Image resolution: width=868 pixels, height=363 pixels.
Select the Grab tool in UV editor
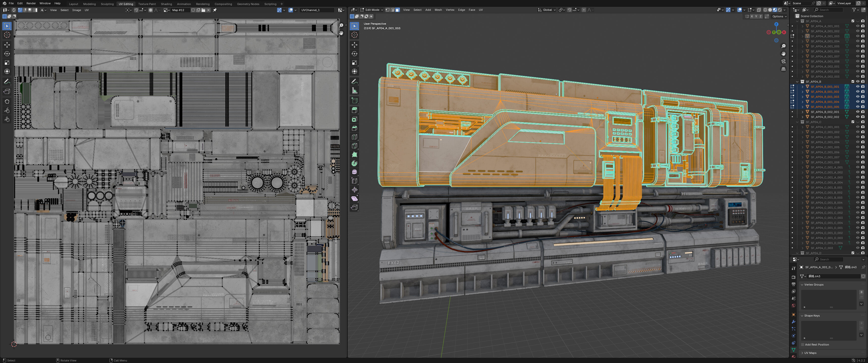click(7, 101)
